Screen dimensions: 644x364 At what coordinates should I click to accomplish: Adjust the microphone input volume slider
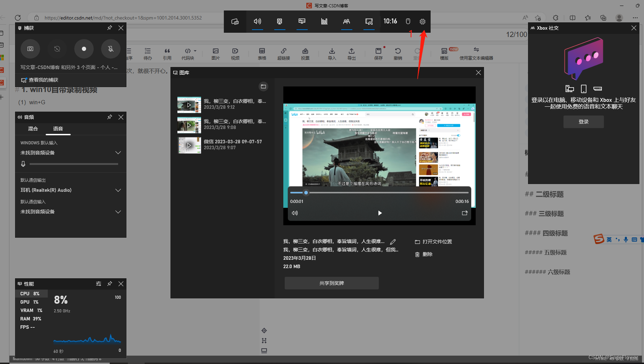coord(74,164)
